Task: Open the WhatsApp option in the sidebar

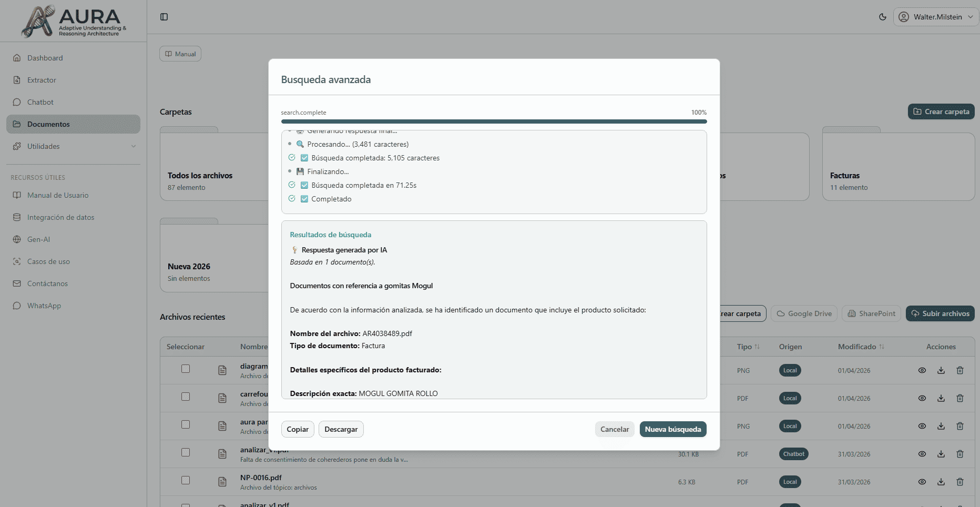Action: click(x=44, y=306)
